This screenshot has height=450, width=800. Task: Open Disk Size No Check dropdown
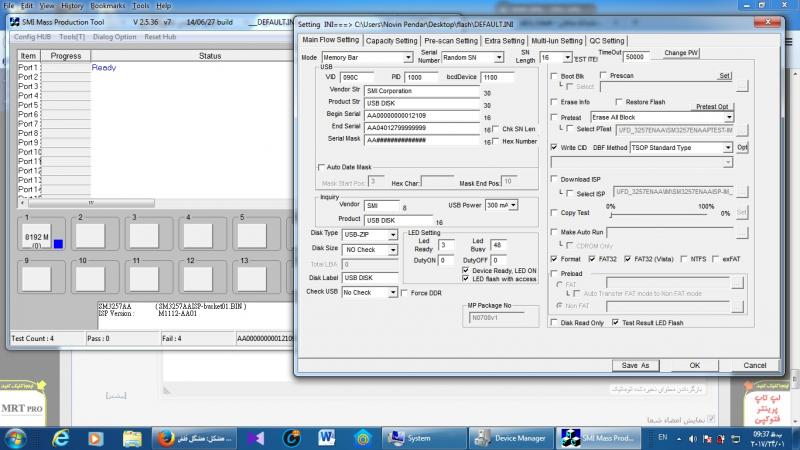coord(392,250)
